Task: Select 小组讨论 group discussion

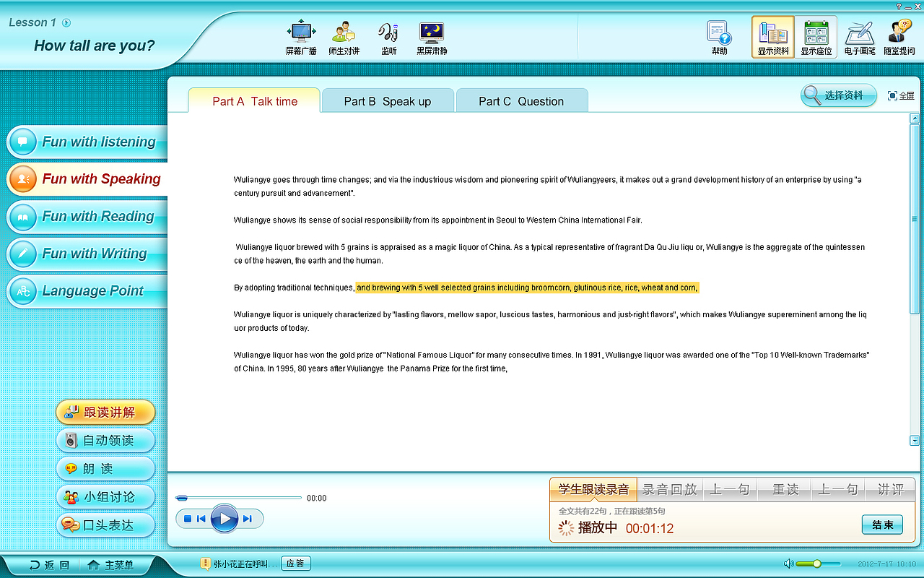Action: [106, 497]
